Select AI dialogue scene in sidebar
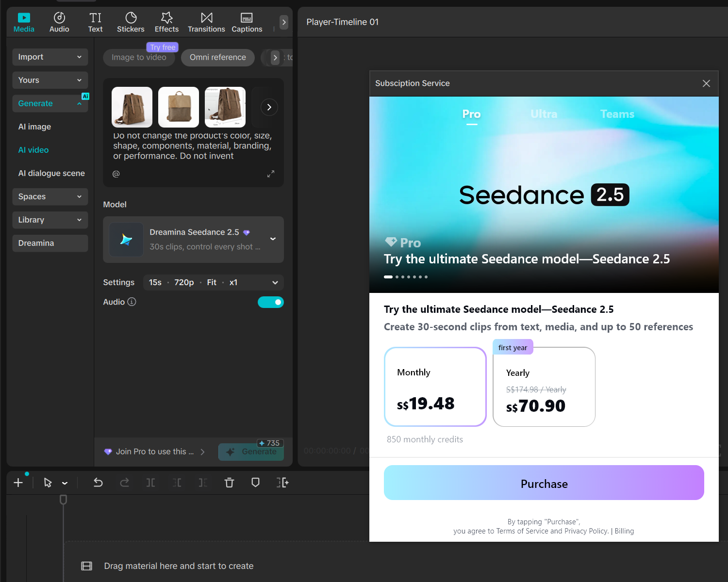 (x=51, y=173)
